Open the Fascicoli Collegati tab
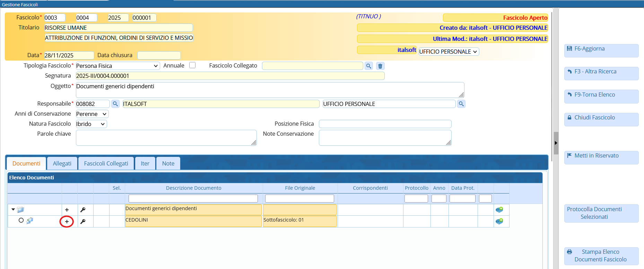The width and height of the screenshot is (644, 269). 106,163
